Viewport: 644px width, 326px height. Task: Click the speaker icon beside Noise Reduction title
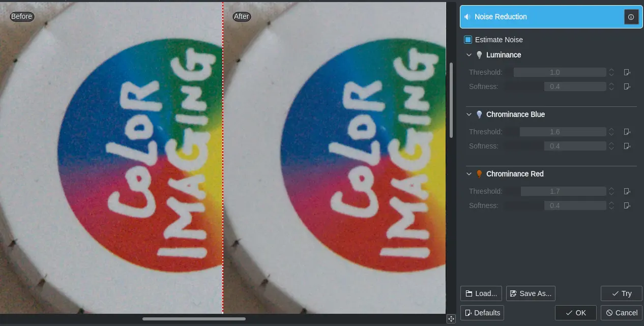click(467, 17)
